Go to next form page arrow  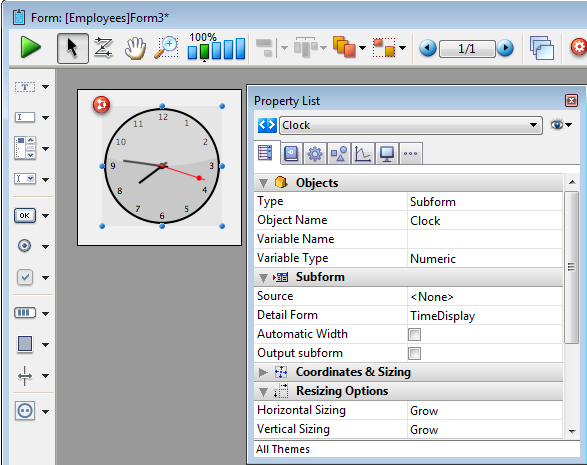coord(506,48)
